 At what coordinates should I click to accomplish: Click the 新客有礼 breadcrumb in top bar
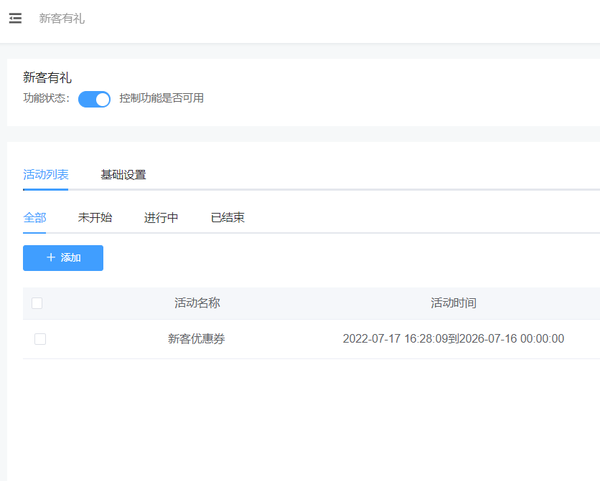coord(62,18)
